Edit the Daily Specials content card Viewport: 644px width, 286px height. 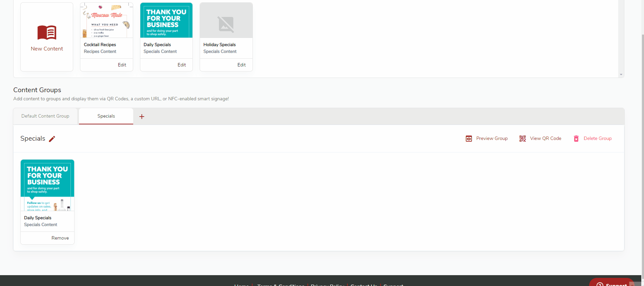[182, 65]
